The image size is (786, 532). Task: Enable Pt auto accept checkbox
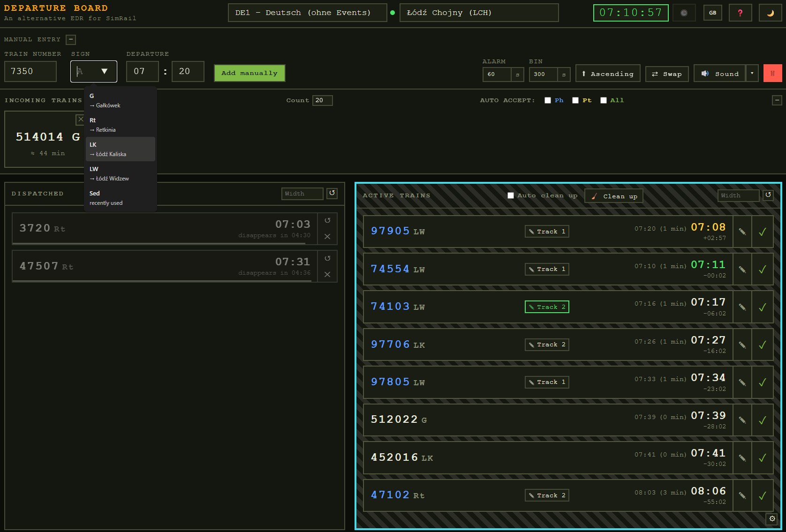tap(575, 100)
